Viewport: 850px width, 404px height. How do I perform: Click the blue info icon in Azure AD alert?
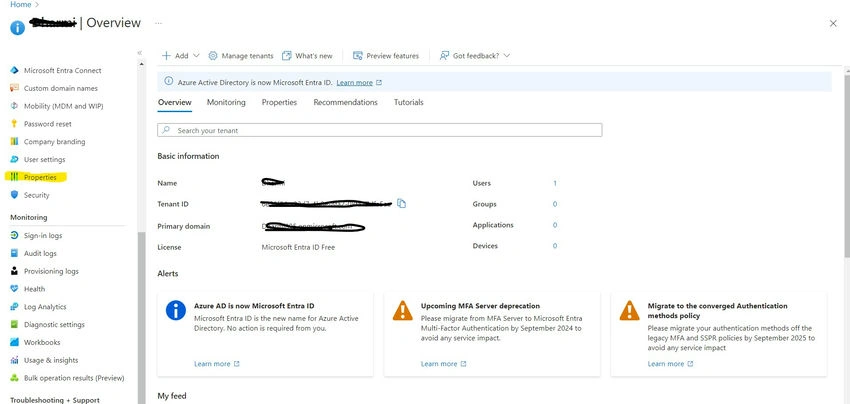point(176,311)
